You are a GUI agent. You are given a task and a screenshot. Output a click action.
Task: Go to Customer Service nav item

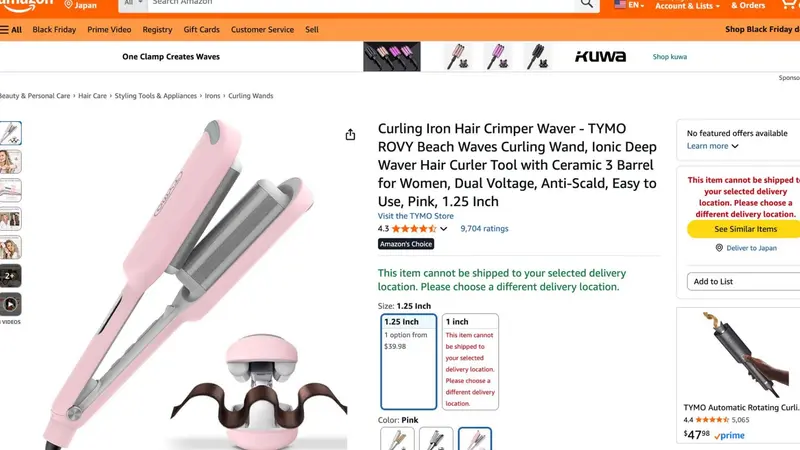[x=262, y=30]
